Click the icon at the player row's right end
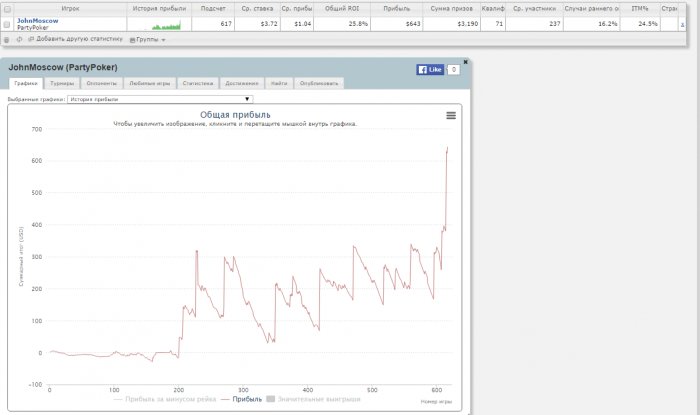700x415 pixels. click(x=682, y=23)
